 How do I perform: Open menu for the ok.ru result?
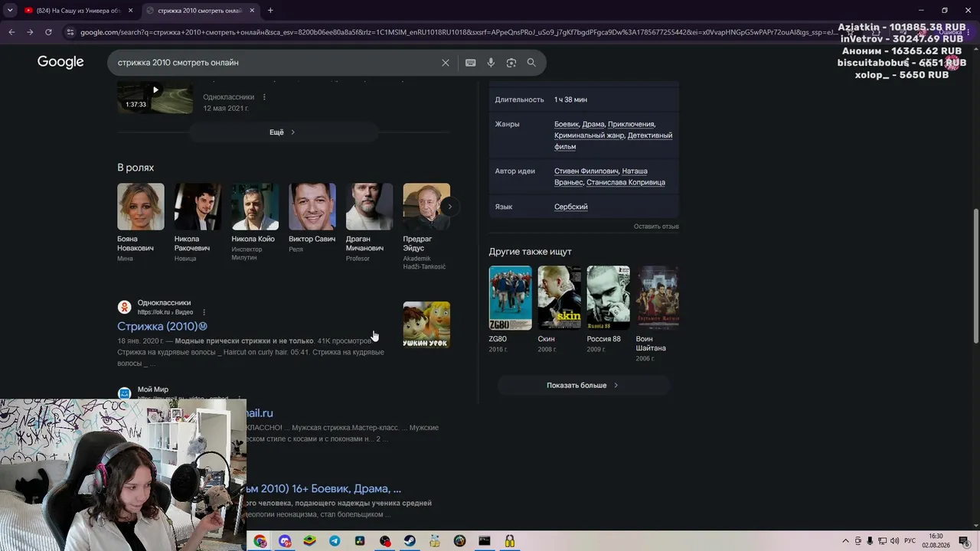(204, 312)
